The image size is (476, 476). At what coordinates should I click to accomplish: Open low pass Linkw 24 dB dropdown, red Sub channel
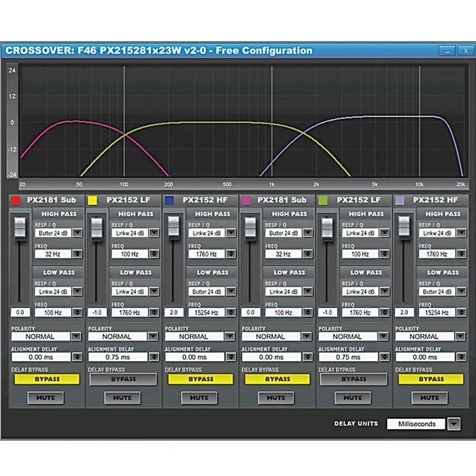pyautogui.click(x=78, y=292)
